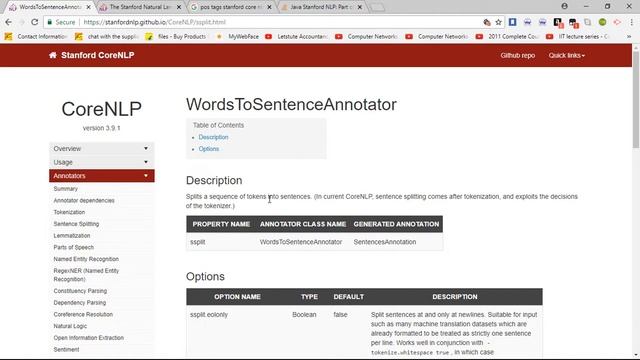The image size is (640, 360).
Task: Jump to Description in table of contents
Action: (x=213, y=137)
